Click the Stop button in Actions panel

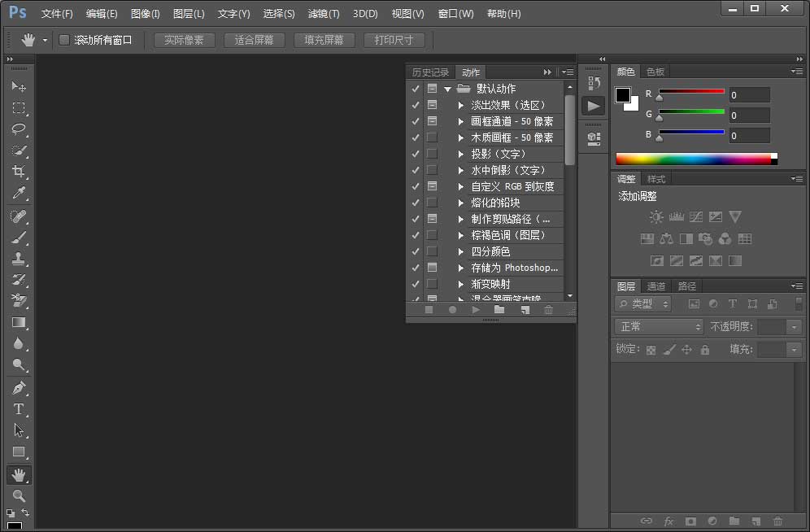click(x=429, y=310)
